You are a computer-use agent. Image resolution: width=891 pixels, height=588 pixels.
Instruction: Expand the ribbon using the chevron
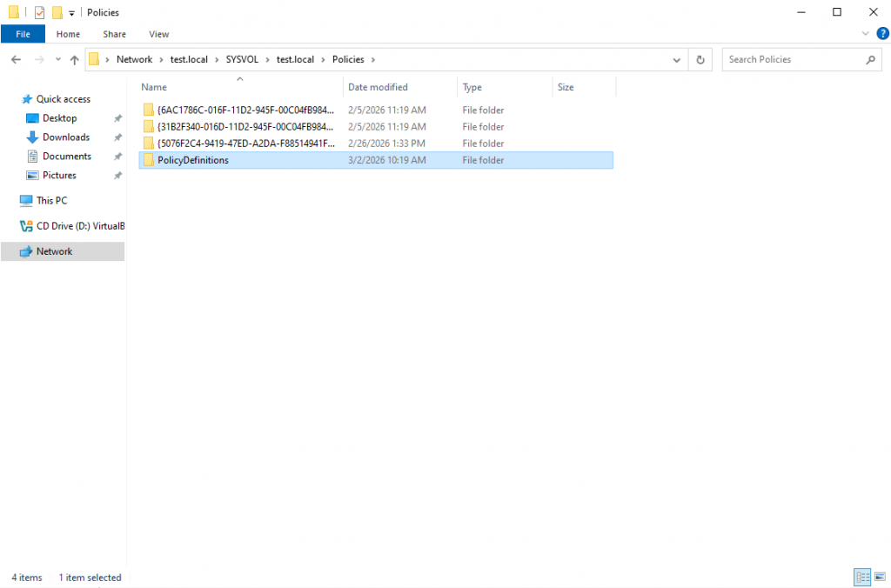coord(865,34)
